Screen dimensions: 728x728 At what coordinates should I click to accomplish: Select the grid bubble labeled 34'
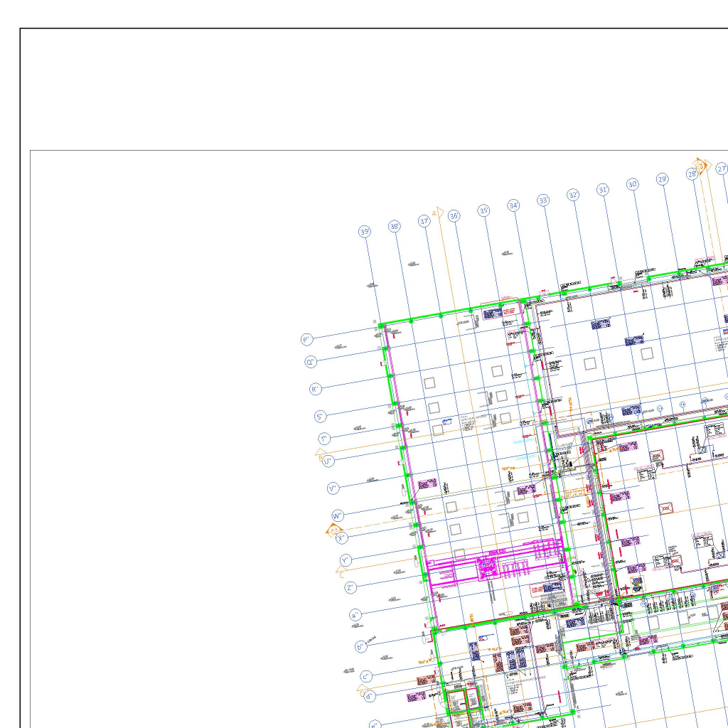coord(513,205)
